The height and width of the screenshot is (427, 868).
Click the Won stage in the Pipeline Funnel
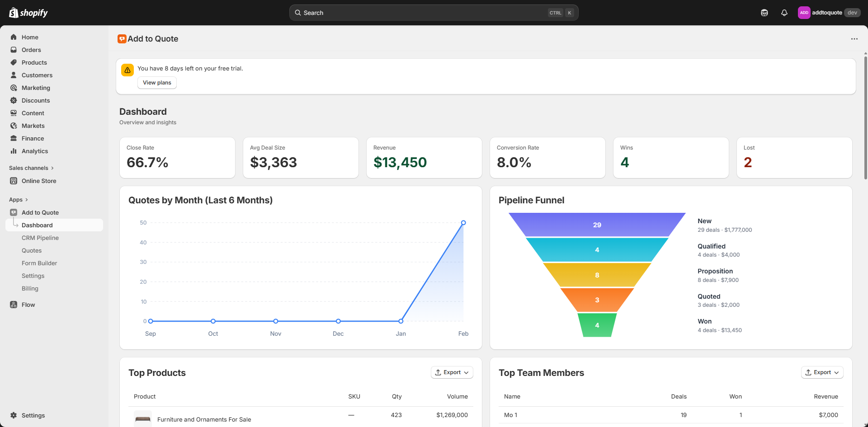(597, 325)
